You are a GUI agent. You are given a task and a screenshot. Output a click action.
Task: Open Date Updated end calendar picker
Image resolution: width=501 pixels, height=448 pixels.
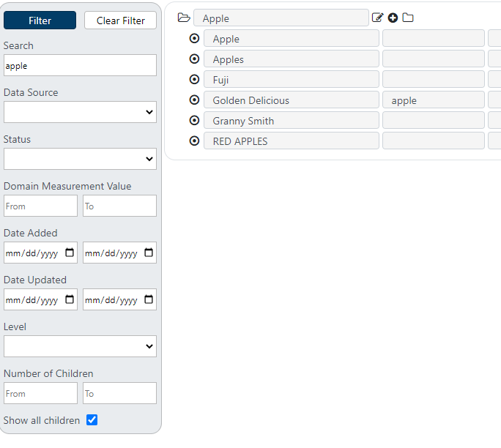point(149,299)
